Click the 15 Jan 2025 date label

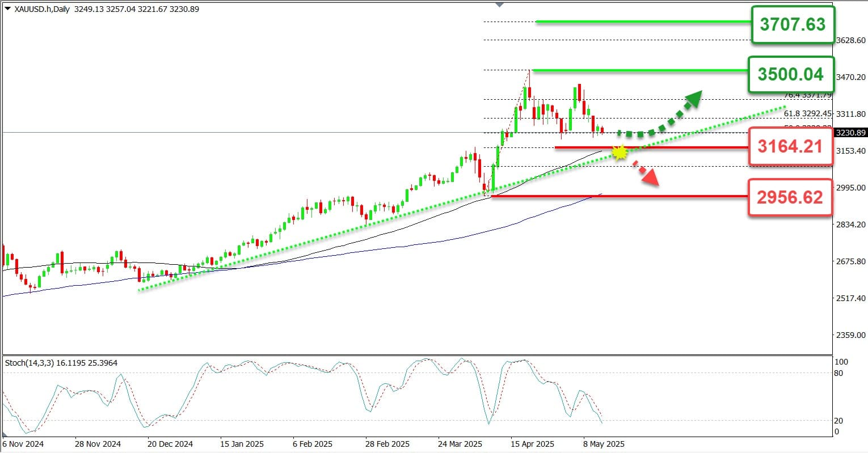pos(242,444)
